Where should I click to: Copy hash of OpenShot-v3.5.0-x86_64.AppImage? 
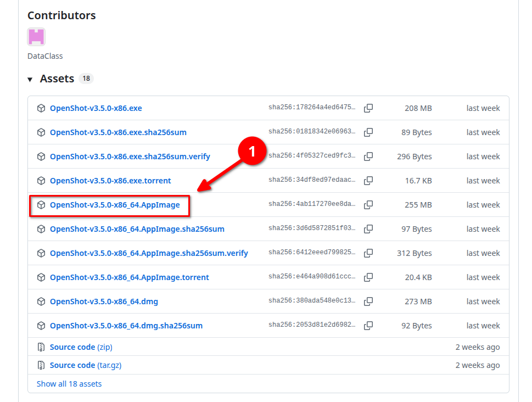[x=368, y=205]
